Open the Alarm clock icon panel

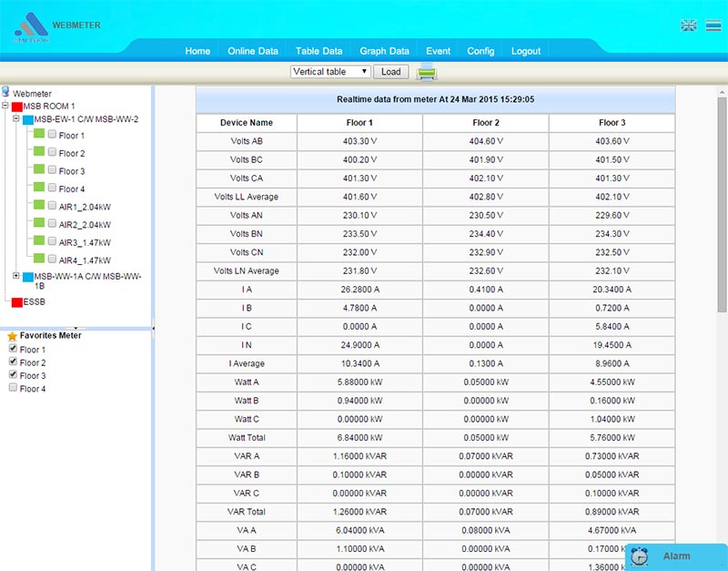[640, 556]
